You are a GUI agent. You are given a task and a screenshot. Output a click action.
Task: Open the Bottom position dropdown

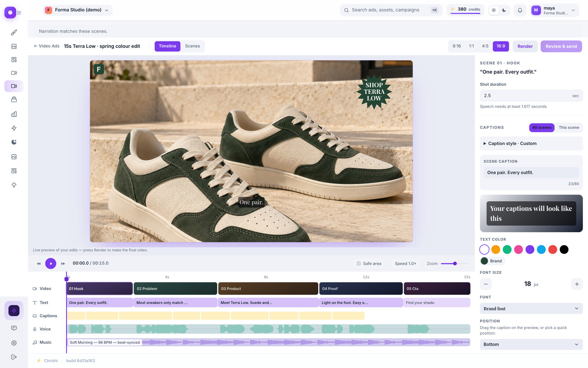tap(531, 344)
